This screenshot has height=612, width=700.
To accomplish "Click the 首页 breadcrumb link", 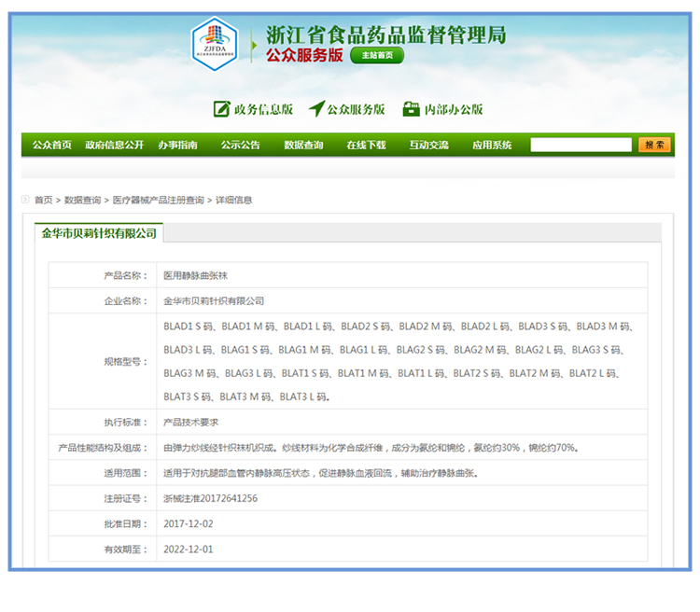I will pyautogui.click(x=44, y=201).
